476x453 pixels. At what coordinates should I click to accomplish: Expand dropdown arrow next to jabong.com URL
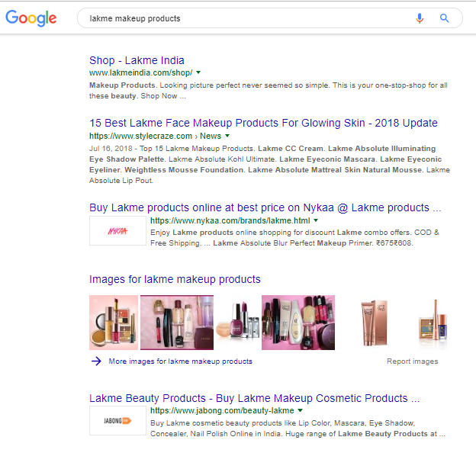[301, 410]
